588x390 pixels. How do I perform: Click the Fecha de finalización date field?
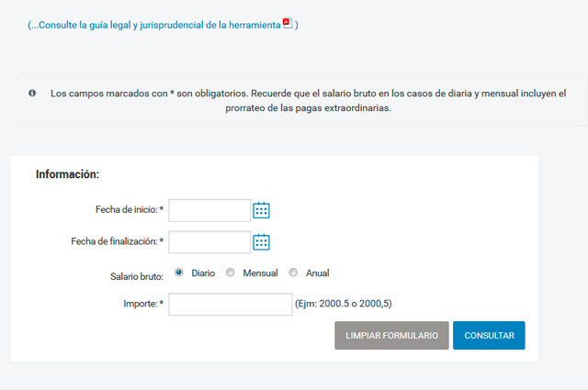tap(209, 242)
